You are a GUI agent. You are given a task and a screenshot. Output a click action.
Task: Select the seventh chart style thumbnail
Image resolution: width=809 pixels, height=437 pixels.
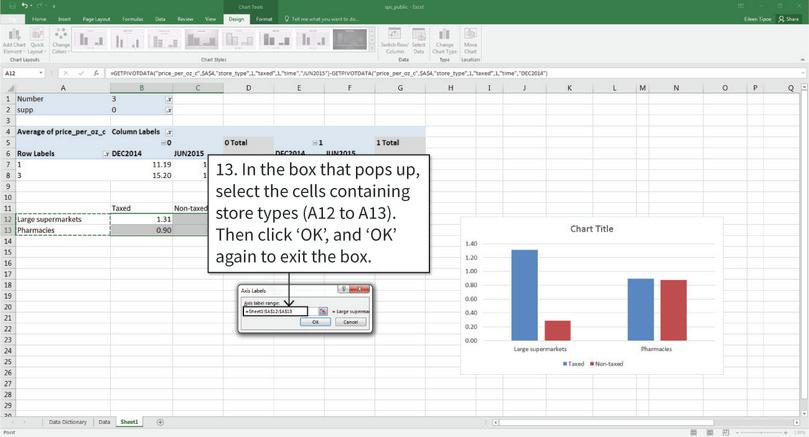[313, 39]
